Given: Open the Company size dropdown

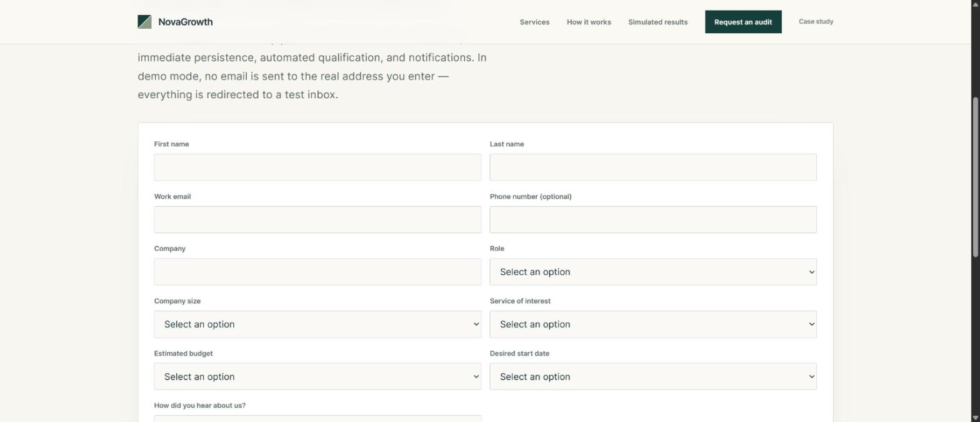Looking at the screenshot, I should point(317,324).
